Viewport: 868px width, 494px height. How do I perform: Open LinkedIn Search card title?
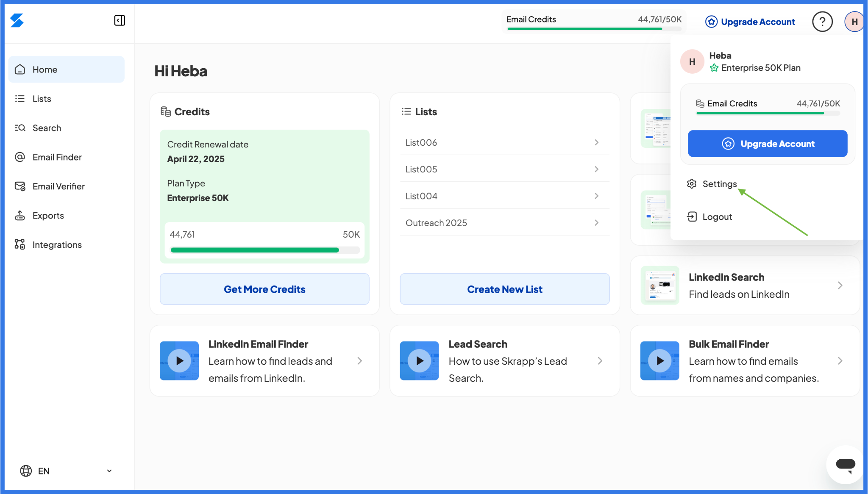pyautogui.click(x=726, y=277)
